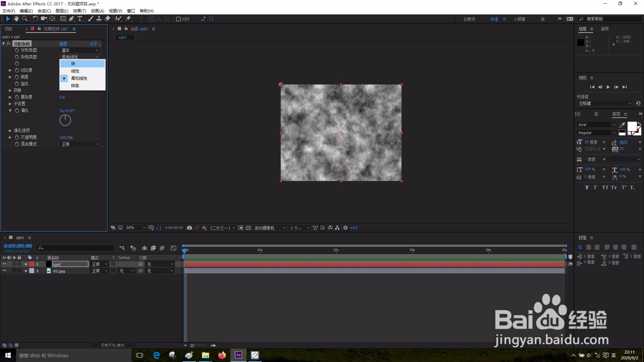Open the 效果(T) menu
This screenshot has width=644, height=362.
coord(80,11)
